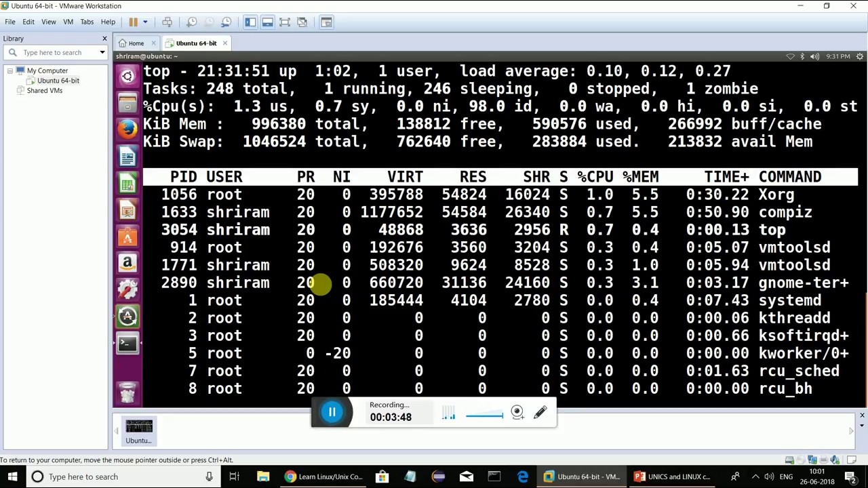
Task: Click the Ubuntu Bluetooth indicator icon
Action: tap(802, 56)
